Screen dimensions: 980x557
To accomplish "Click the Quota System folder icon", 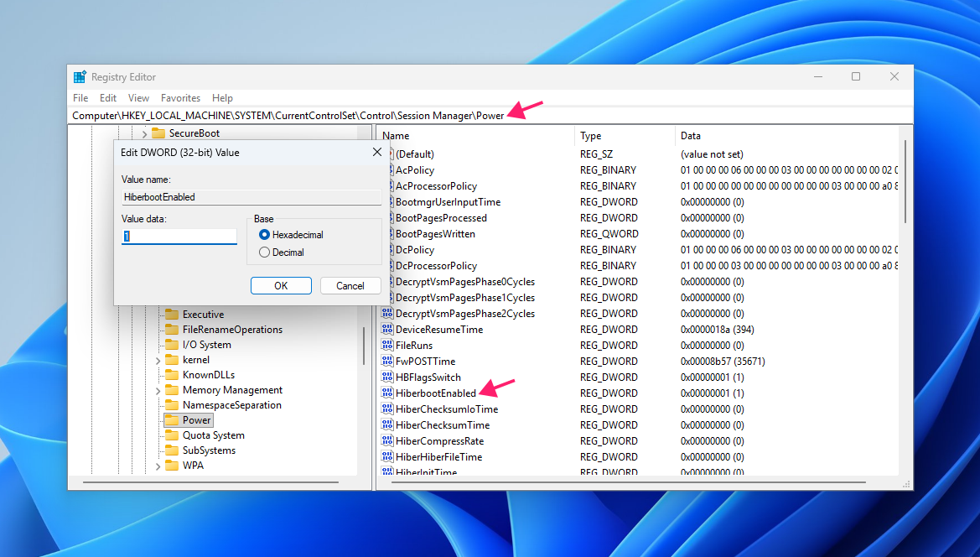I will [x=171, y=435].
